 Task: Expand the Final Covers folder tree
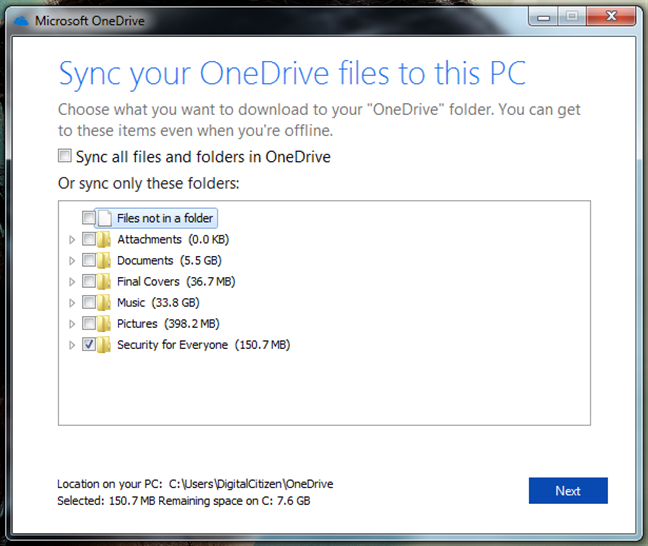click(x=72, y=282)
